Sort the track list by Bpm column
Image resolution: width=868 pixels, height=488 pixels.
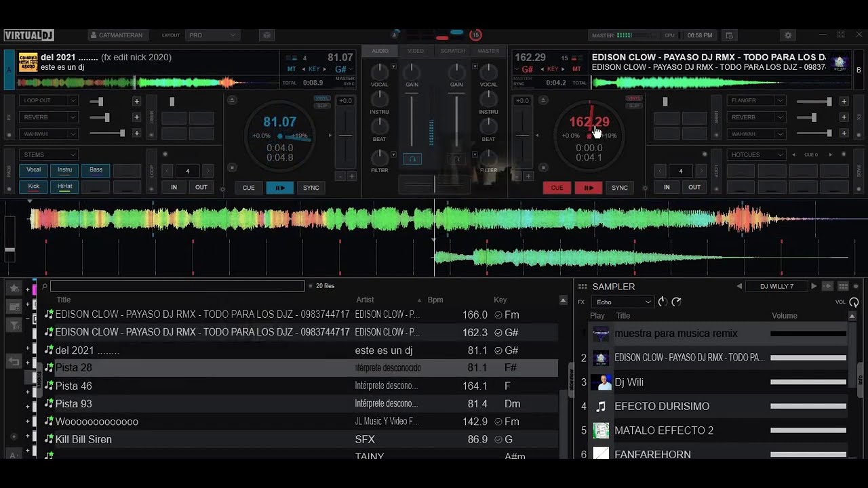click(435, 300)
